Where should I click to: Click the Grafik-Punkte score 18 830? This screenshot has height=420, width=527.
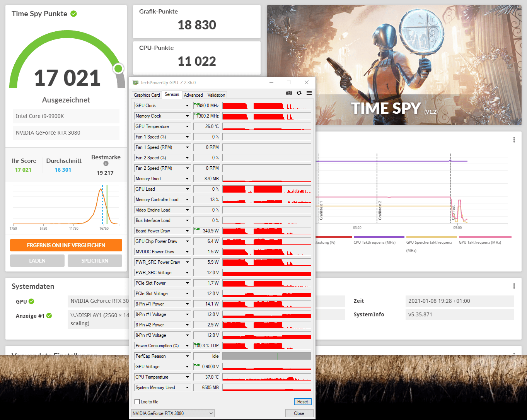click(197, 25)
